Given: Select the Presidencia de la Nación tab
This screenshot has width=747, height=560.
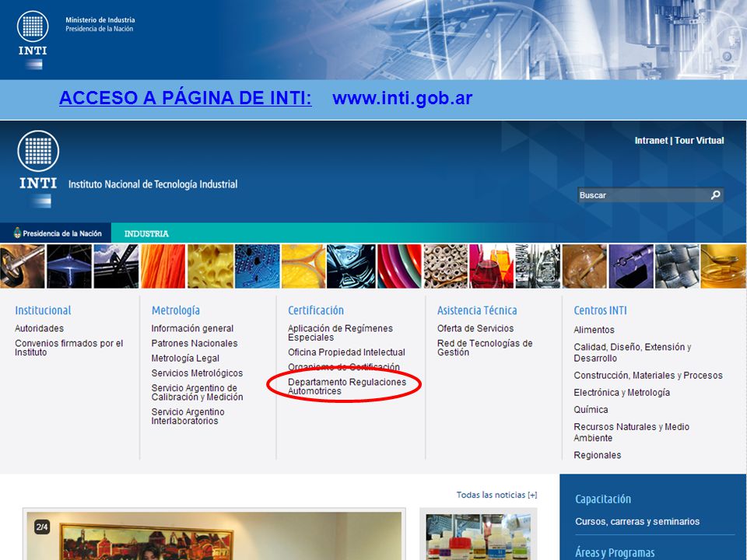Looking at the screenshot, I should [x=56, y=233].
